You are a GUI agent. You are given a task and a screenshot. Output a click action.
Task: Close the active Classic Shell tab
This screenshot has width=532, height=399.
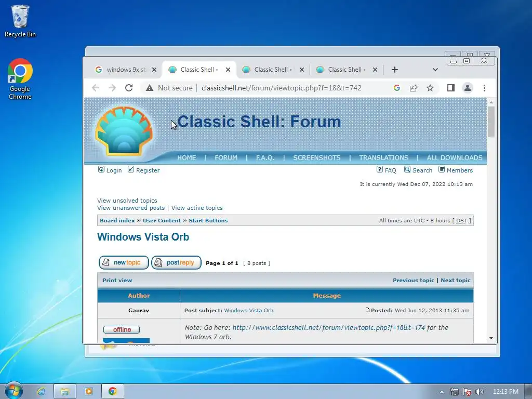click(228, 70)
